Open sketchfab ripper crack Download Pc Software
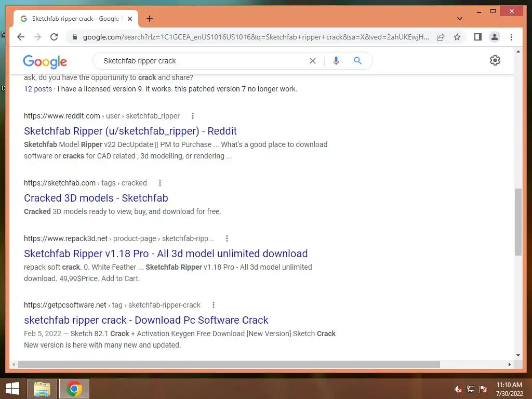The image size is (532, 399). [x=146, y=320]
